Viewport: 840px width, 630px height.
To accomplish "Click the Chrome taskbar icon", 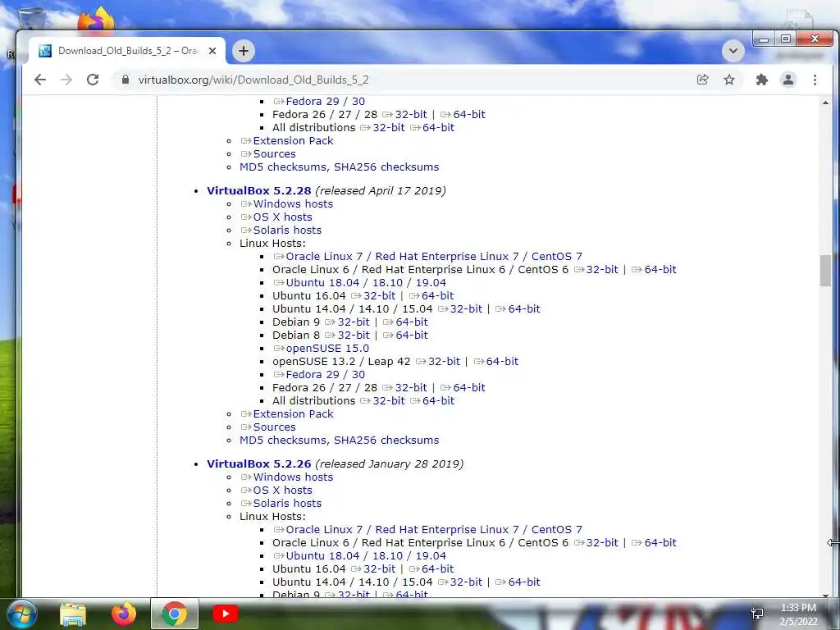I will coord(175,614).
